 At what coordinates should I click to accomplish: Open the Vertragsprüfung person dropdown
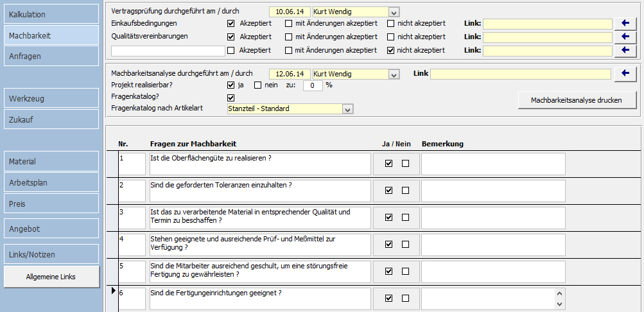[x=394, y=12]
